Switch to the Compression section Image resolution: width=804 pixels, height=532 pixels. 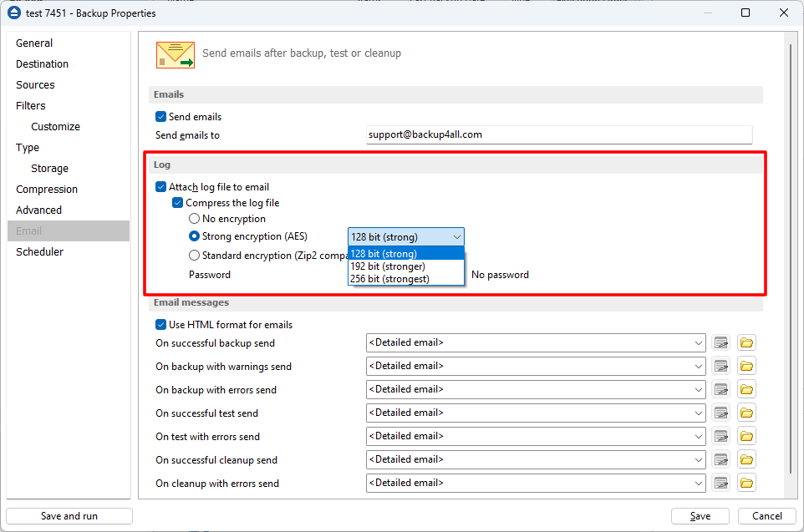[46, 189]
